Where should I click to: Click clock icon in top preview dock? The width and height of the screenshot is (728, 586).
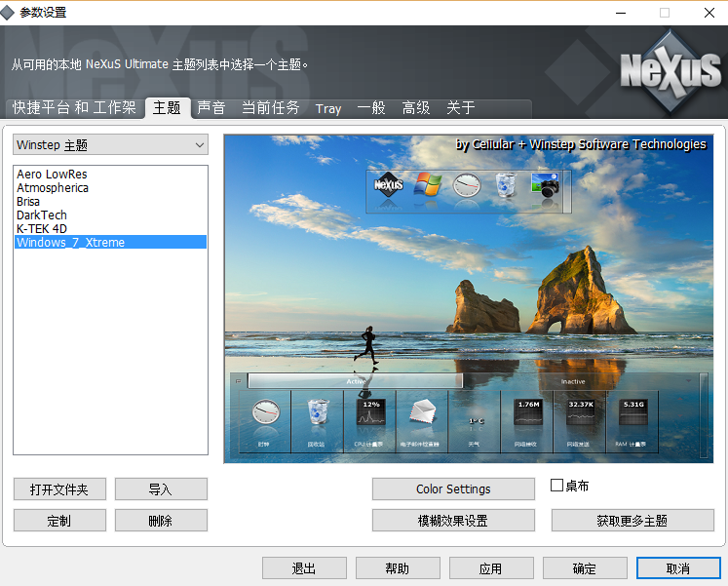coord(467,185)
